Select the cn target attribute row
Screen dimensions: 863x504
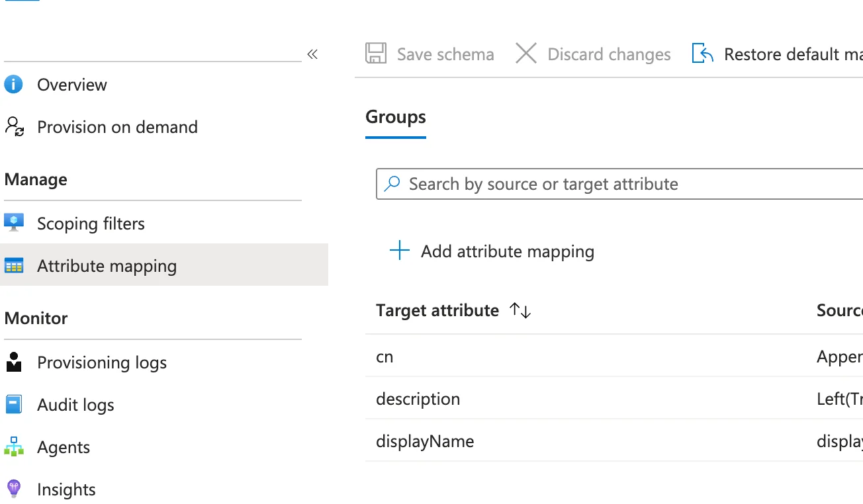click(614, 357)
